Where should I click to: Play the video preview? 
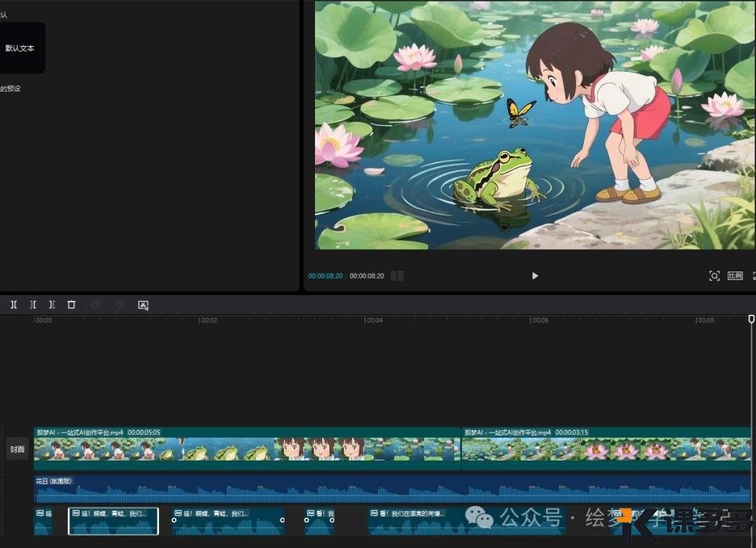click(535, 276)
